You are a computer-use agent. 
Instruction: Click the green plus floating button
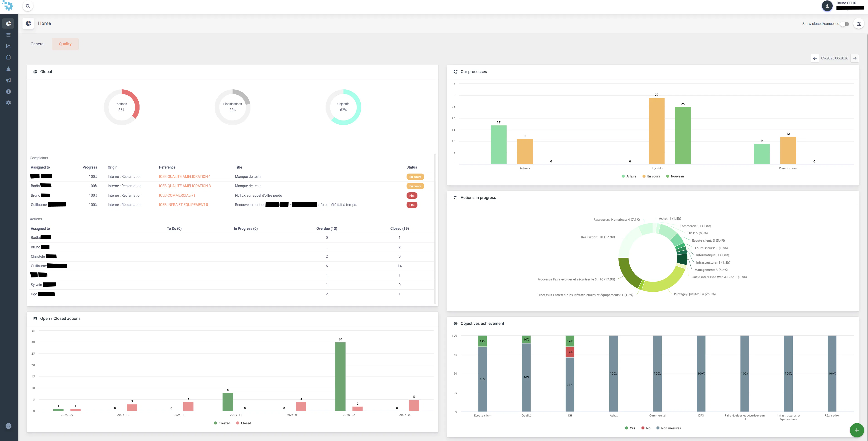(857, 430)
